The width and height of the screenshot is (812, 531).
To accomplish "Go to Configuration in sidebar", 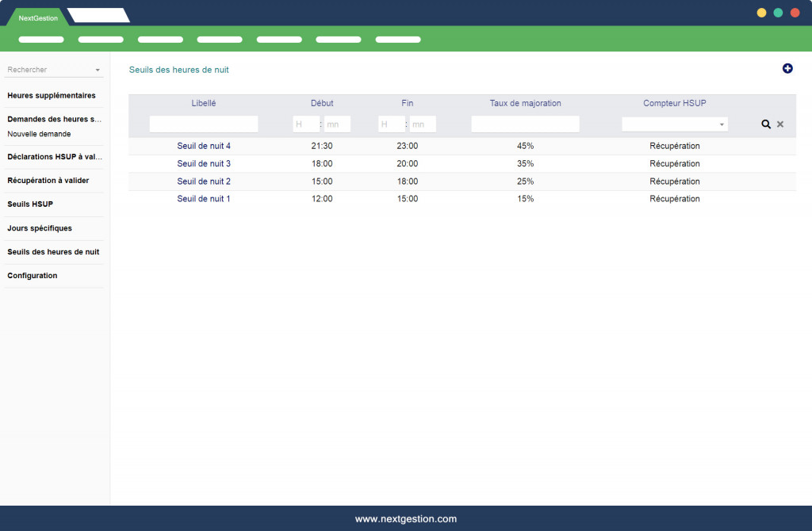I will click(33, 276).
